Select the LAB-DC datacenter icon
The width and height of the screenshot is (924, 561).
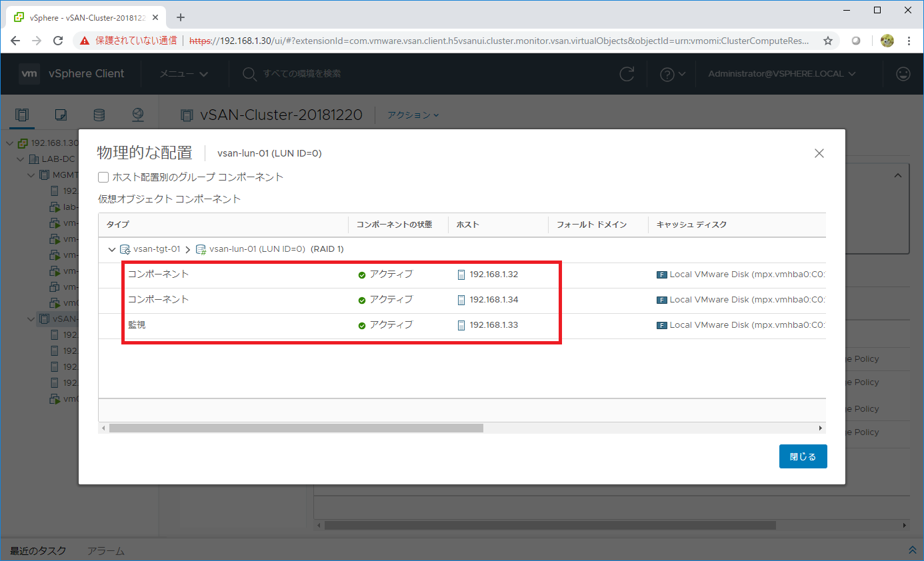tap(33, 159)
